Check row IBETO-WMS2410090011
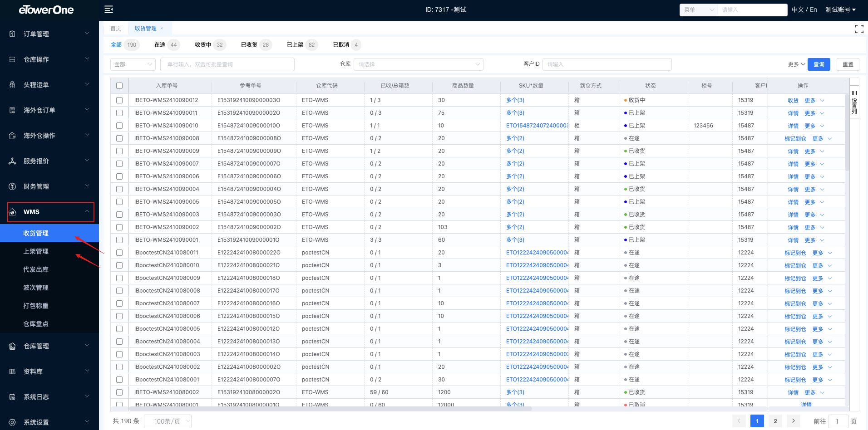 119,113
